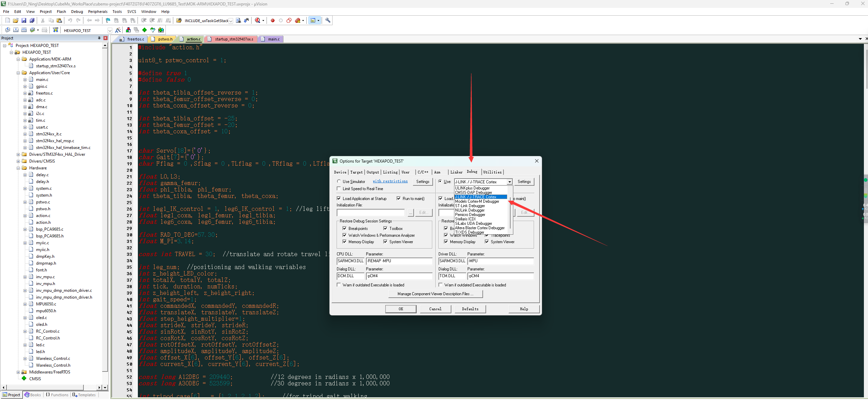The width and height of the screenshot is (868, 400).
Task: Toggle the Toolbox checkbox
Action: [x=385, y=229]
